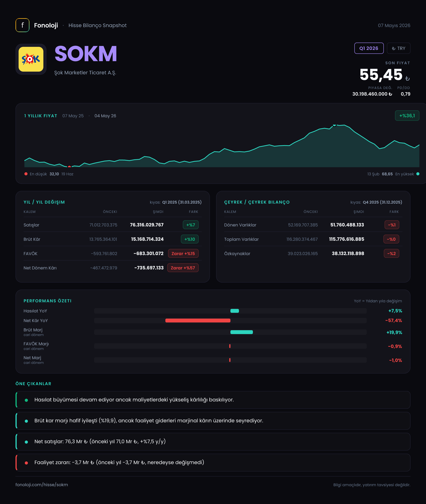The height and width of the screenshot is (504, 426).
Task: Click the +19,9% Brüt Marj value
Action: [x=394, y=332]
